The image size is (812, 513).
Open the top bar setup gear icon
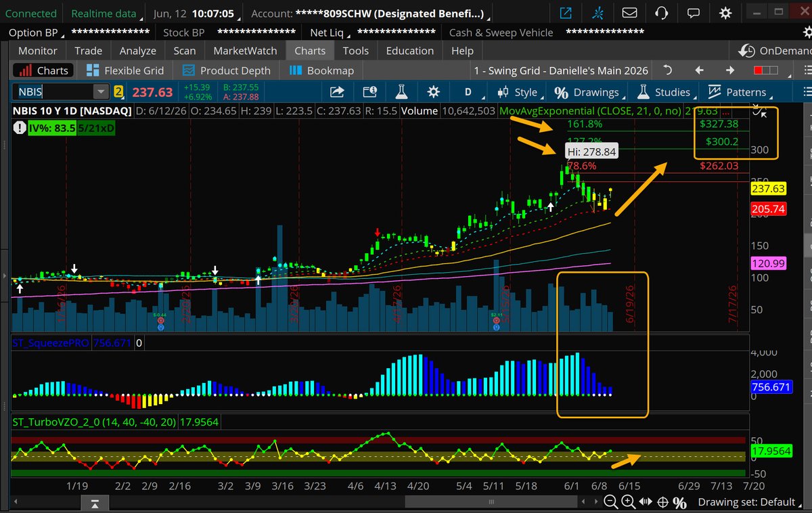click(725, 13)
